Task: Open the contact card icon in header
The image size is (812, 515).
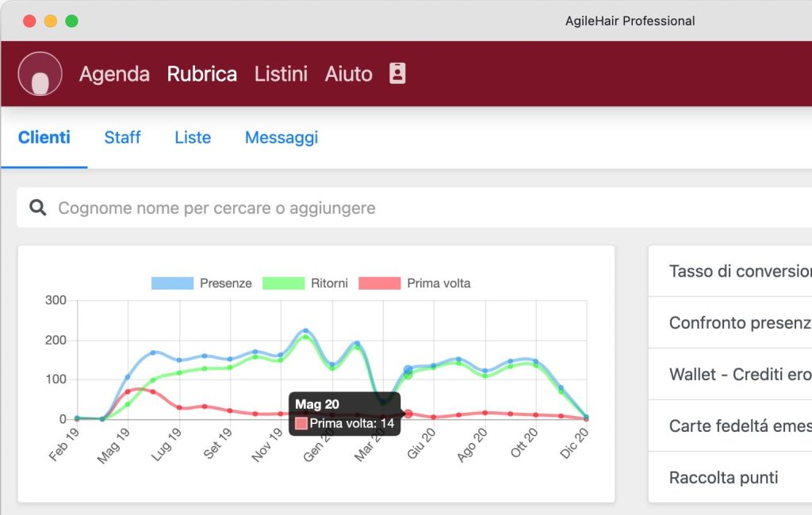Action: pos(397,74)
